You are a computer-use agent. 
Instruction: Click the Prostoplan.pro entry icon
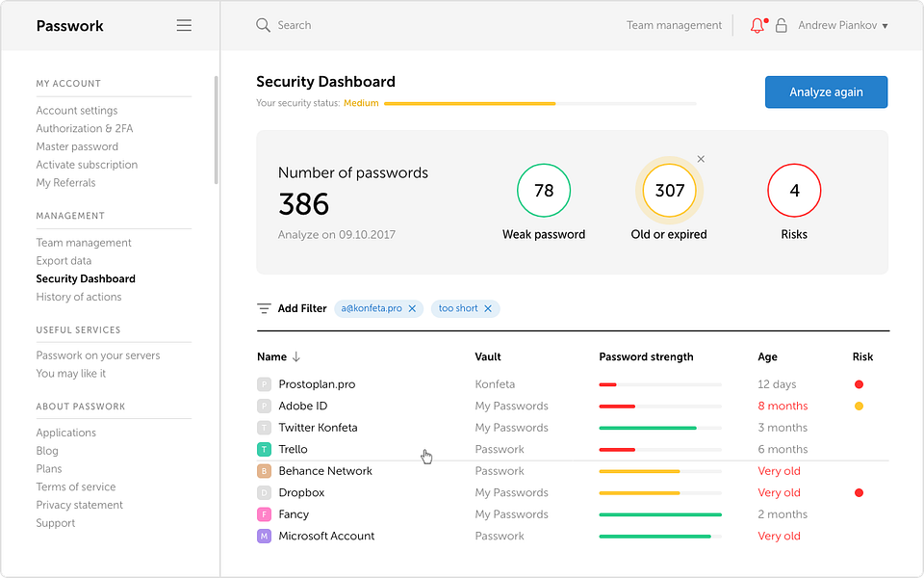pos(264,384)
